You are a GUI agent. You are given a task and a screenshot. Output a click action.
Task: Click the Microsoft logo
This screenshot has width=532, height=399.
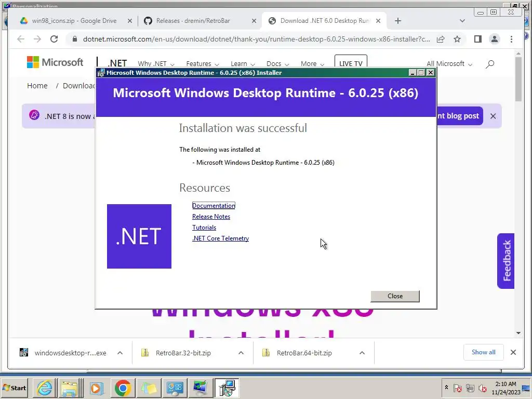click(55, 62)
